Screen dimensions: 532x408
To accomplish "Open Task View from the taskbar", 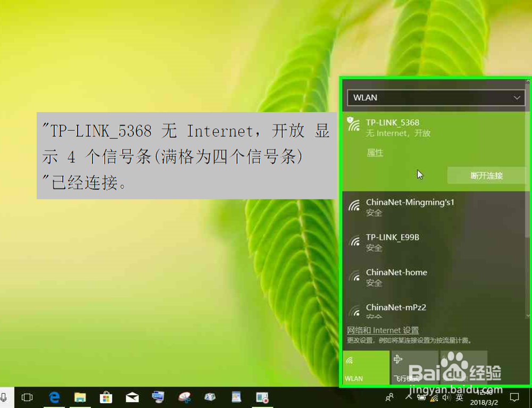I will [27, 397].
